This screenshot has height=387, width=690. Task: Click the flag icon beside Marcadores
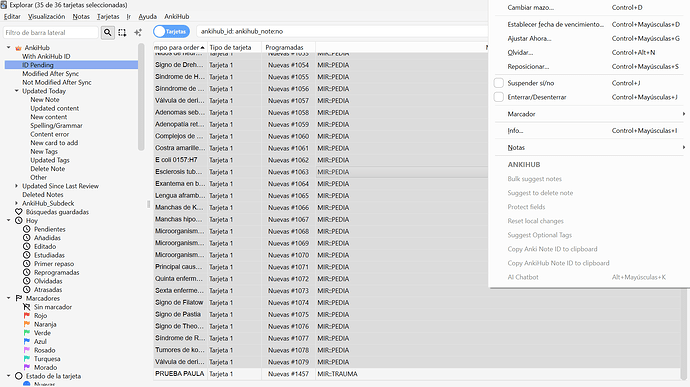[18, 298]
